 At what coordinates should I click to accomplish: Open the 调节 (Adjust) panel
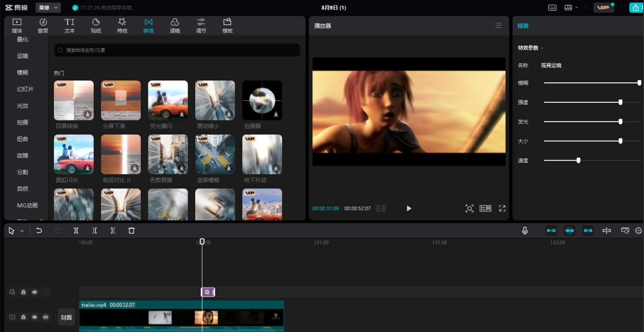pos(201,26)
